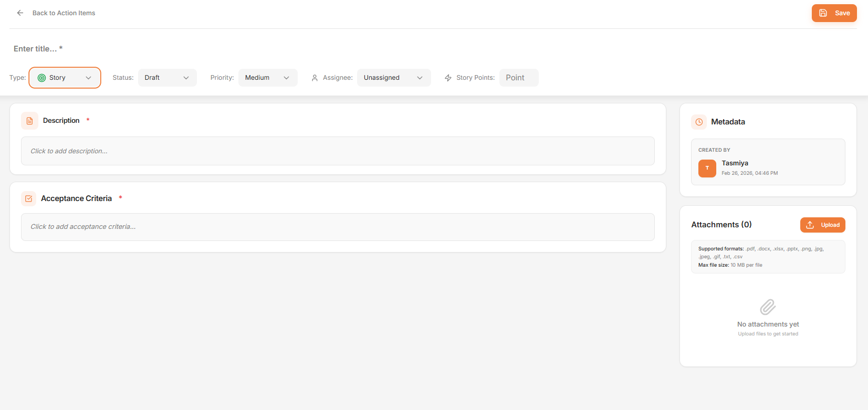Focus the Enter title field
Viewport: 868px width, 410px height.
[158, 49]
